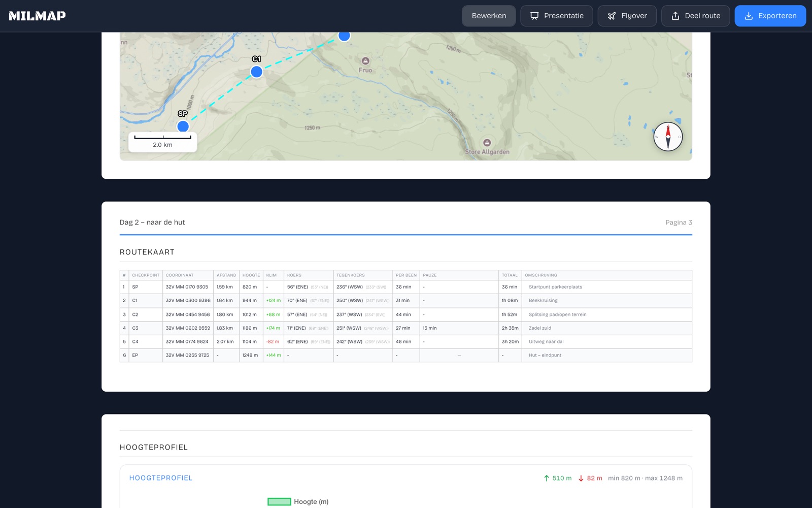Click the "2.07 km" distance cell

point(225,342)
